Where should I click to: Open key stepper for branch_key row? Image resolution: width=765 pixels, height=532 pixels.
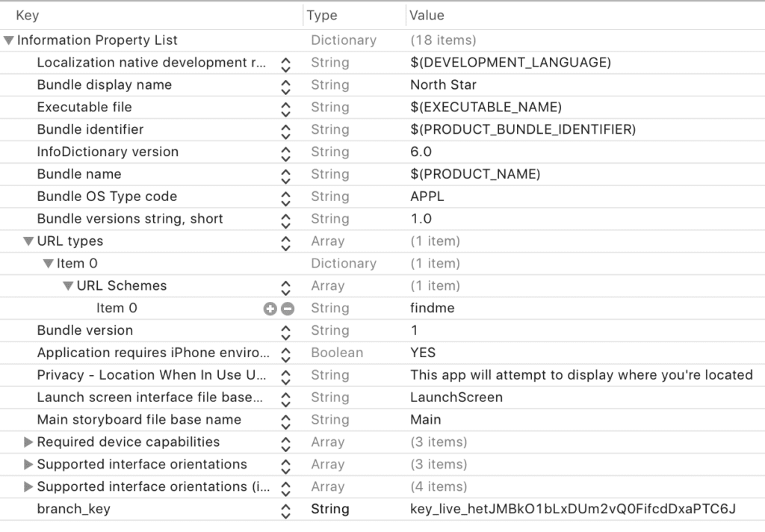[x=285, y=510]
